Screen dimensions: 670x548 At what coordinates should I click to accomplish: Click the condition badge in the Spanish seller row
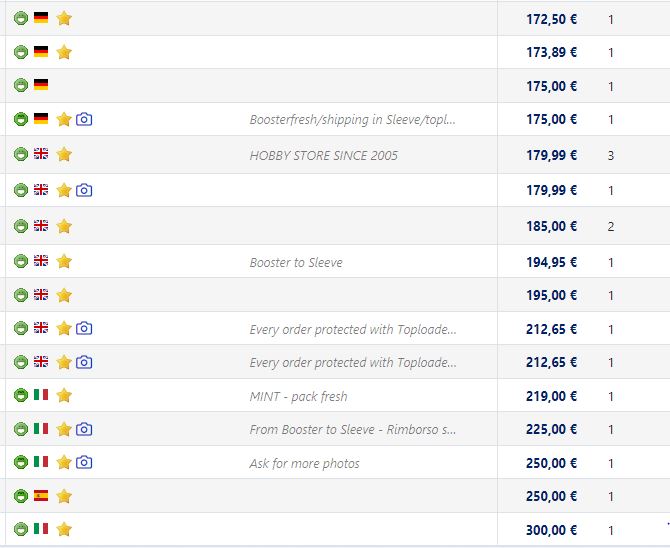tap(21, 496)
